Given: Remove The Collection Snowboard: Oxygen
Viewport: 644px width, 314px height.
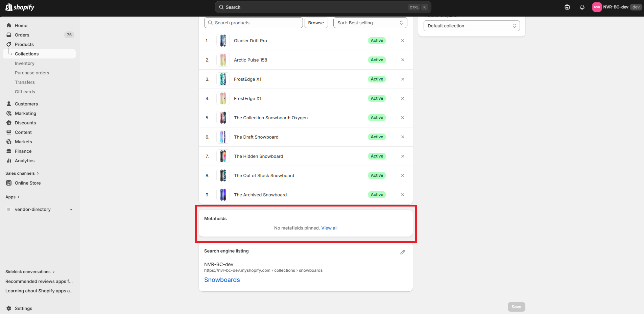Looking at the screenshot, I should 403,118.
